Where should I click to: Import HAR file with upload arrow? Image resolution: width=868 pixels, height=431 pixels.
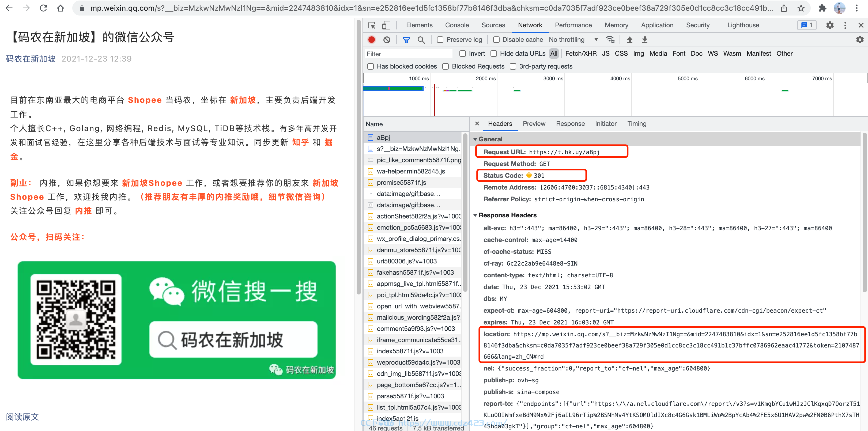(x=629, y=40)
